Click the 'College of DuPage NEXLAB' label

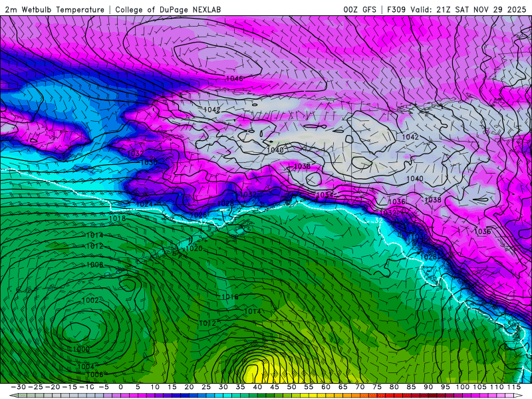[168, 10]
